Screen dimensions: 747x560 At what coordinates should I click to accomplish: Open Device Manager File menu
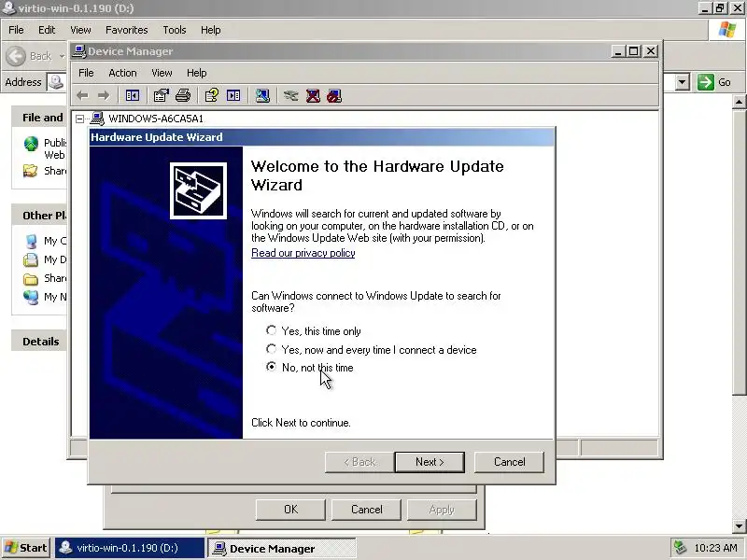click(x=86, y=73)
